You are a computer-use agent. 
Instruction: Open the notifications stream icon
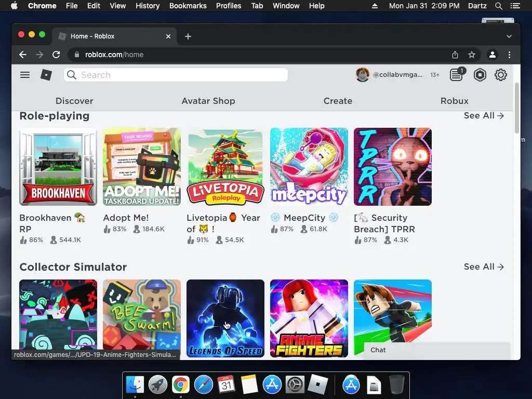click(457, 75)
